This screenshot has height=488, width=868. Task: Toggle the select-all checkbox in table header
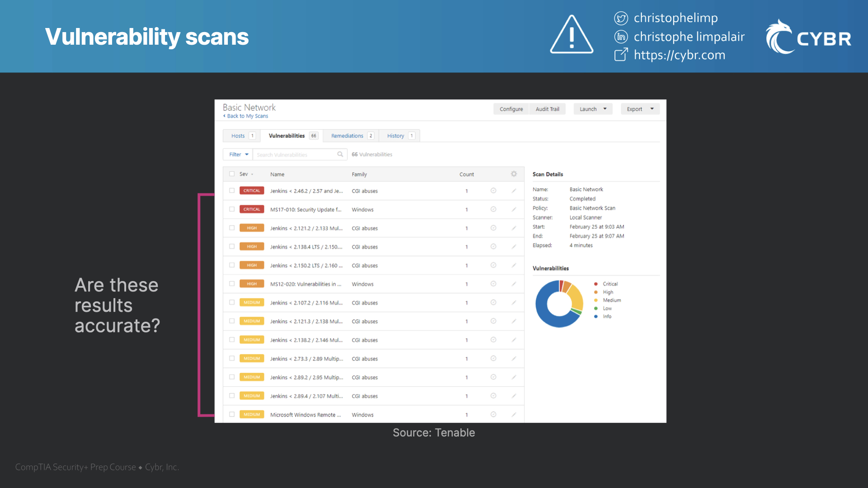pyautogui.click(x=232, y=174)
